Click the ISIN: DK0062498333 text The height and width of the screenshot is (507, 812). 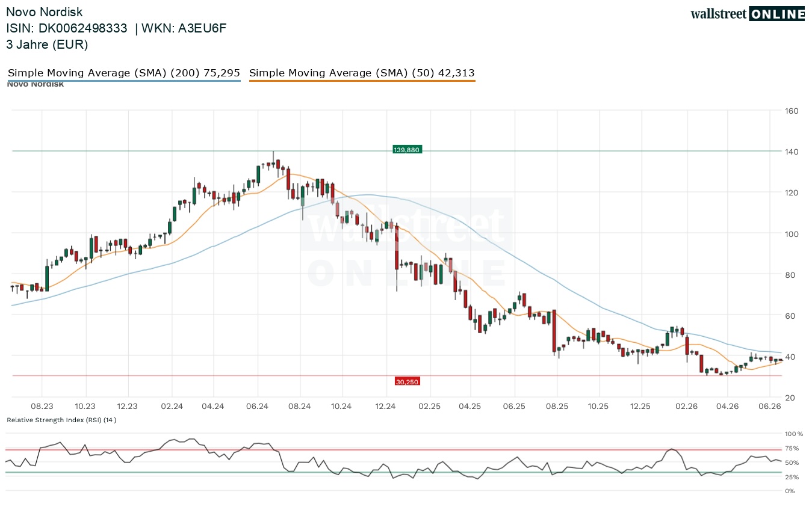click(x=67, y=28)
